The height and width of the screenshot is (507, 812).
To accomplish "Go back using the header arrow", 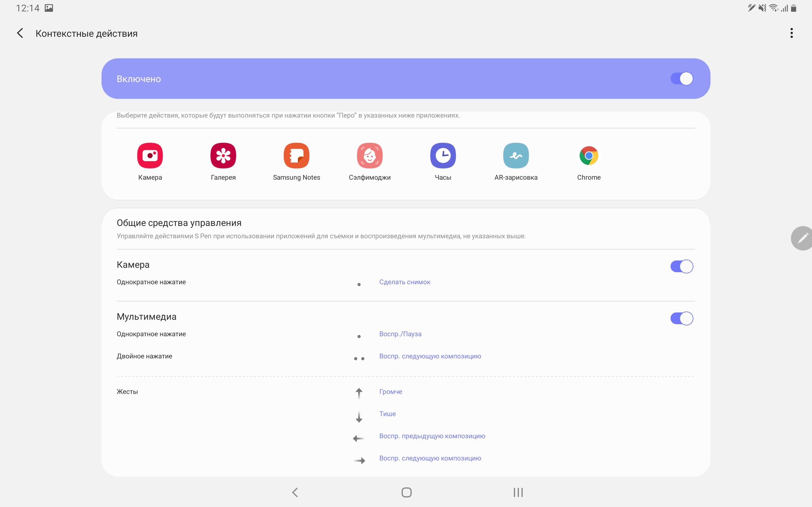I will (x=20, y=33).
